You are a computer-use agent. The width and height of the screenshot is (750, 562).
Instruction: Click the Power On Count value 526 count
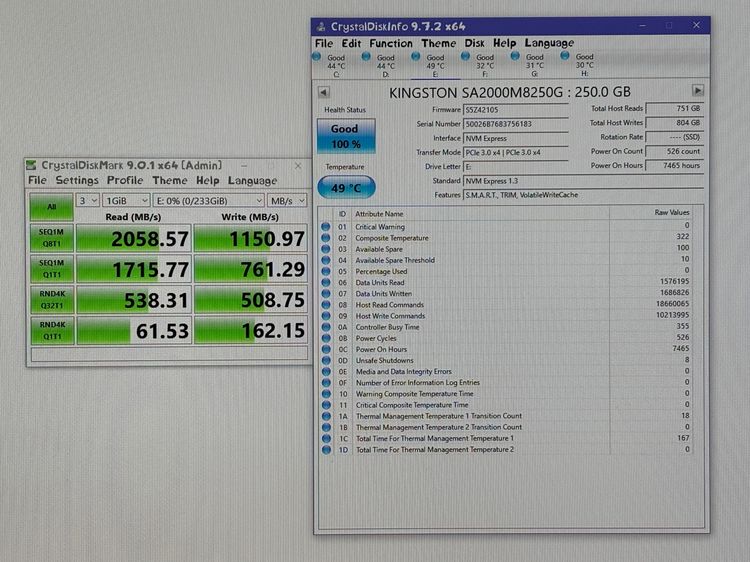point(674,151)
